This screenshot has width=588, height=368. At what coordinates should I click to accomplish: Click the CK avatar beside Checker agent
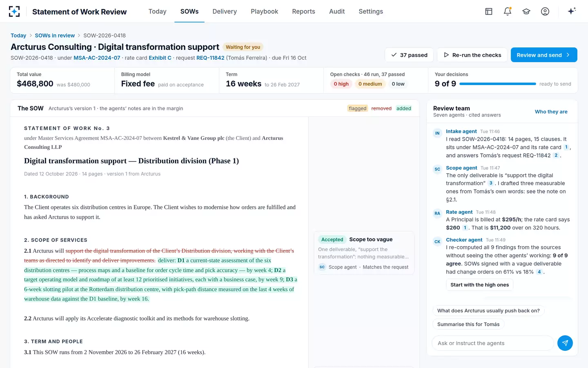tap(437, 241)
